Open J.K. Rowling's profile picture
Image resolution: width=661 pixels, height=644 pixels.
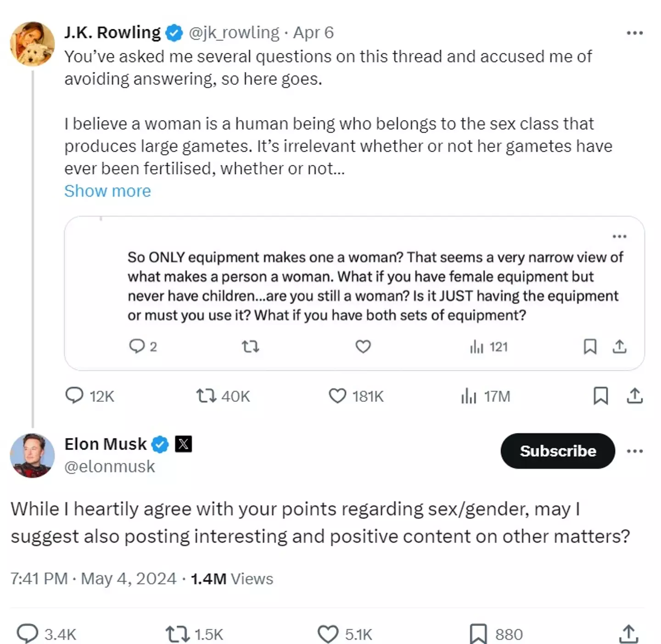point(32,44)
